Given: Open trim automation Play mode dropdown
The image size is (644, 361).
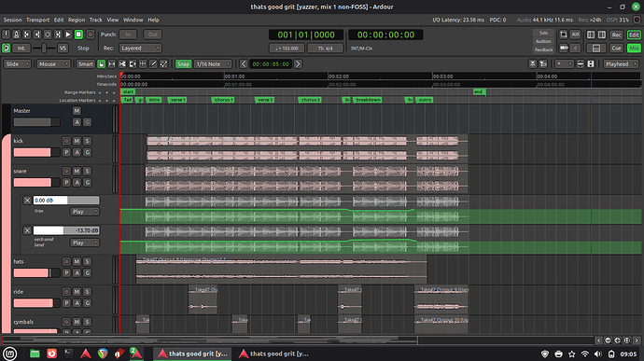Looking at the screenshot, I should 84,212.
